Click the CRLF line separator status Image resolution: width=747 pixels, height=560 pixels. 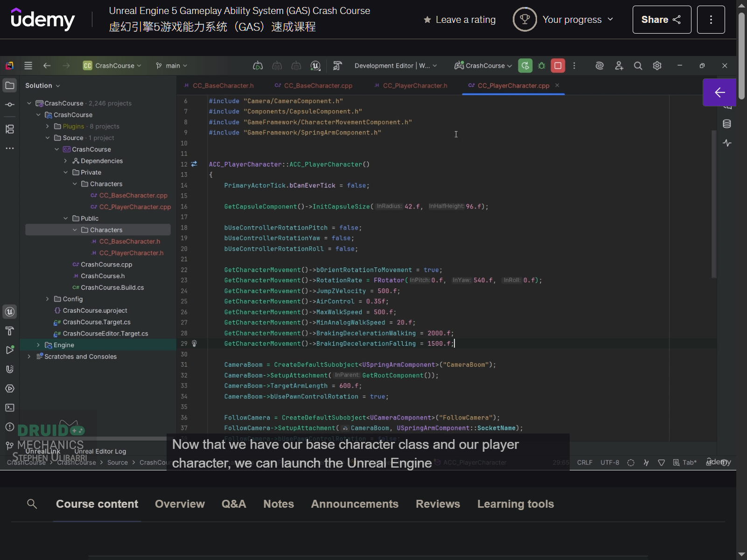(x=585, y=462)
